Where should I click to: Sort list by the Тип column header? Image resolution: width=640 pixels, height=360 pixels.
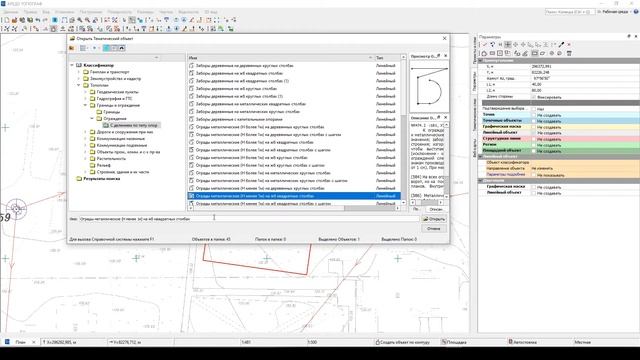click(x=386, y=58)
